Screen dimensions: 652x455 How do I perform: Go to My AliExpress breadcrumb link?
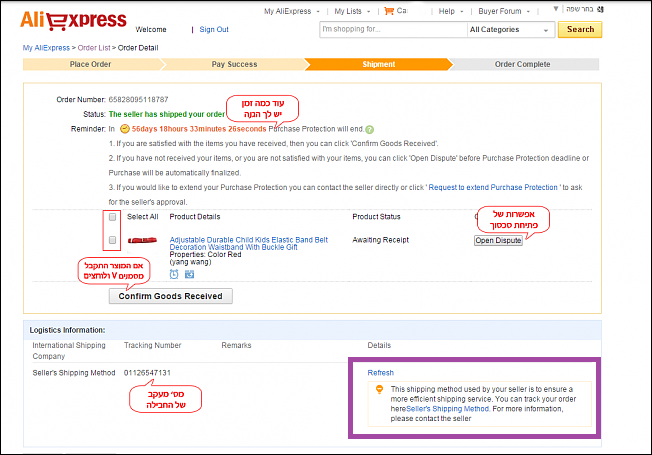46,48
